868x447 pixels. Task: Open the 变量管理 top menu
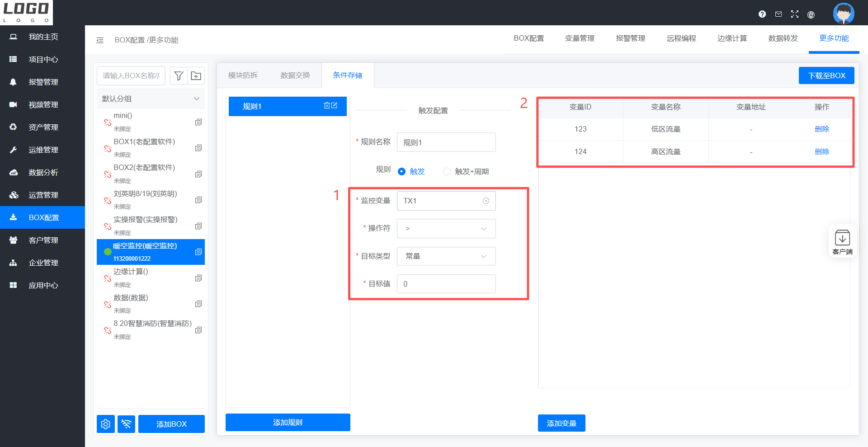(x=580, y=38)
